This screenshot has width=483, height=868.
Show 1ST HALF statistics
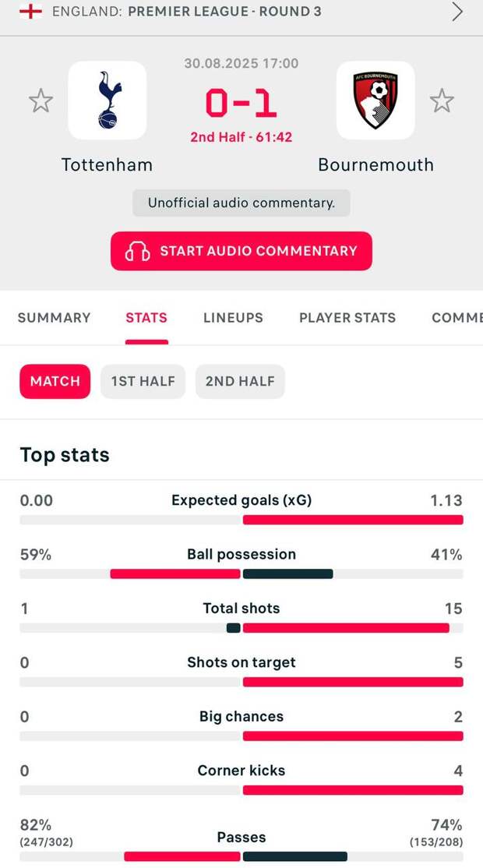[x=143, y=382]
